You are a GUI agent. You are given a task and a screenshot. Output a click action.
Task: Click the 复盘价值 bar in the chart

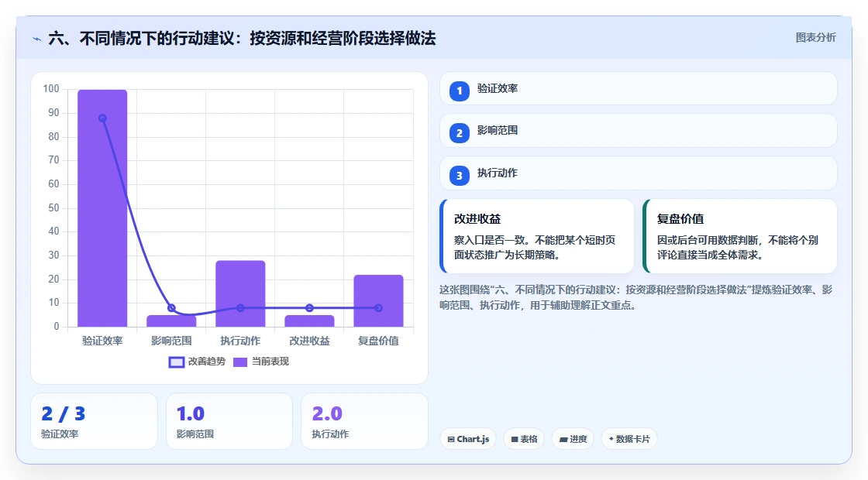pyautogui.click(x=379, y=301)
